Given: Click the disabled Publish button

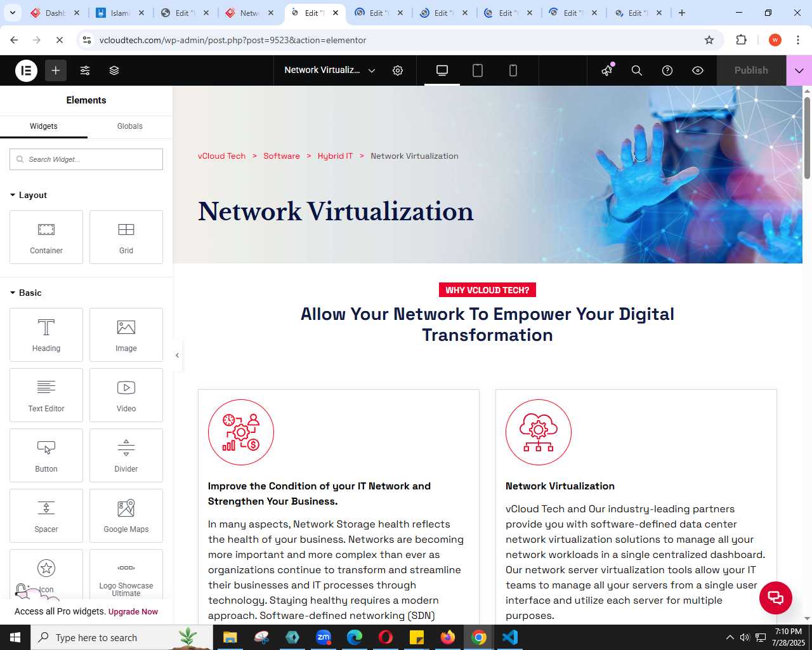Looking at the screenshot, I should coord(751,70).
